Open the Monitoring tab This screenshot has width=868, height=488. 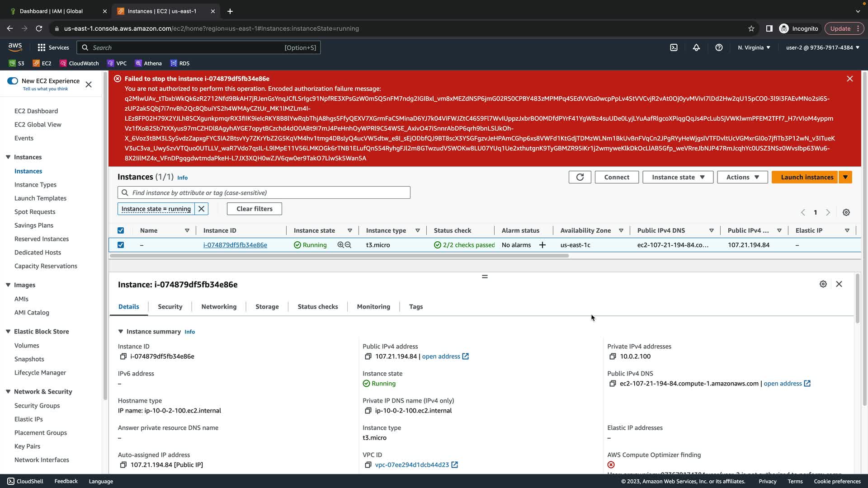point(373,306)
